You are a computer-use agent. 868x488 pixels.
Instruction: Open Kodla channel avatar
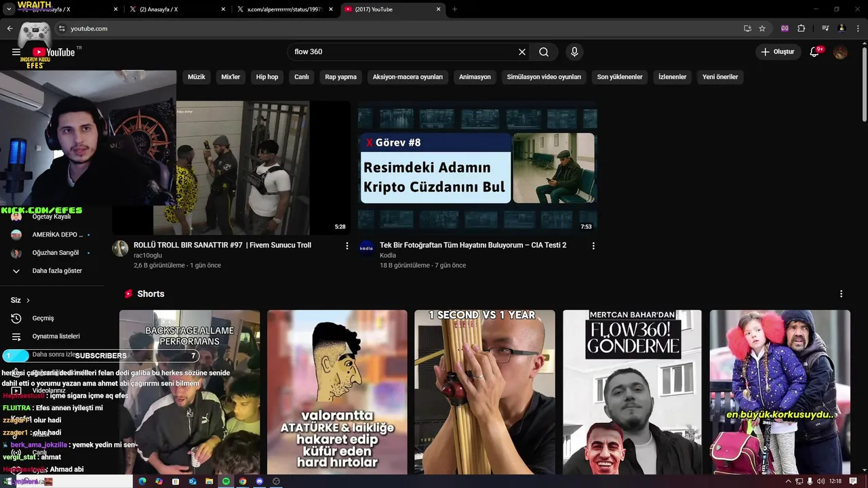tap(366, 248)
